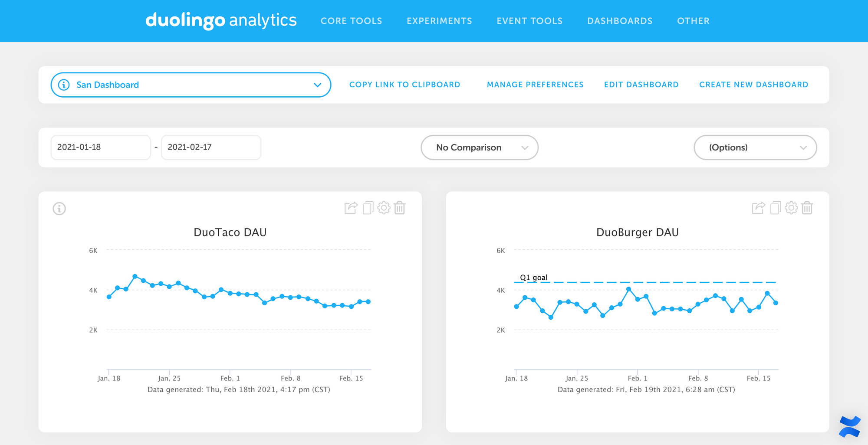
Task: Open the No Comparison dropdown
Action: click(480, 147)
